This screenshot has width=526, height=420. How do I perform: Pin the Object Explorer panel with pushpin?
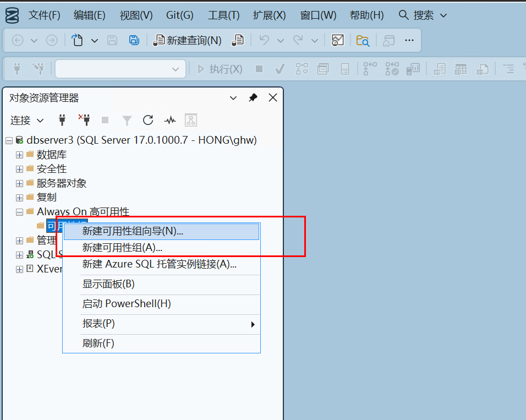point(253,98)
